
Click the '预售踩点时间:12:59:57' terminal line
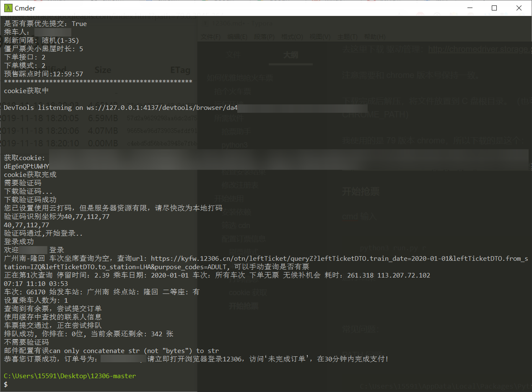[x=44, y=74]
